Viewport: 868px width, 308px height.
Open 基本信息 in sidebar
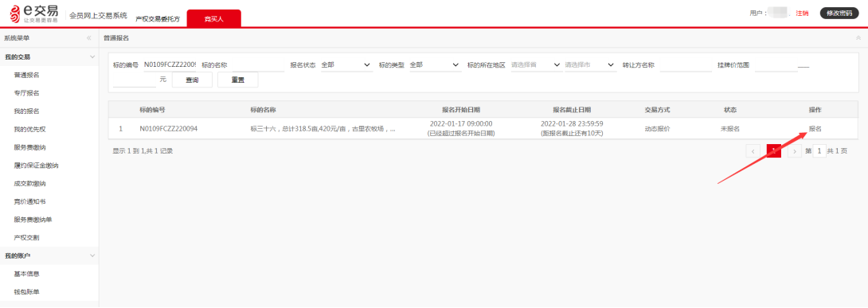click(x=26, y=274)
